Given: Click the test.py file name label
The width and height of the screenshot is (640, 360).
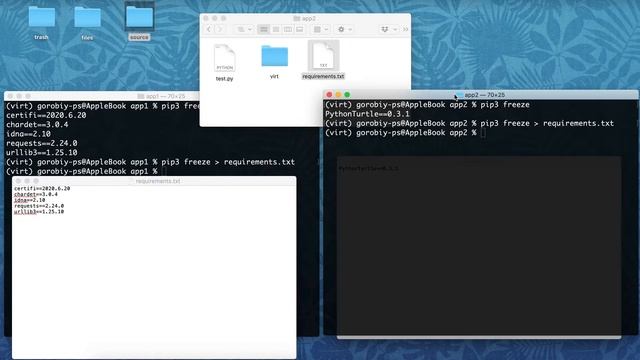Looking at the screenshot, I should 224,78.
